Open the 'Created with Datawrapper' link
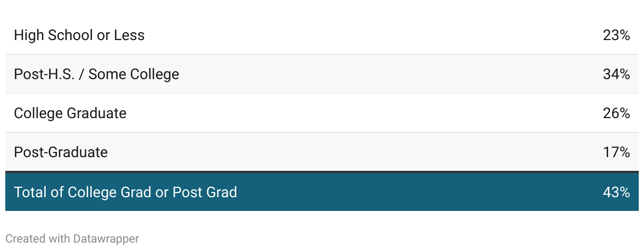Viewport: 644px width, 251px height. pos(72,239)
